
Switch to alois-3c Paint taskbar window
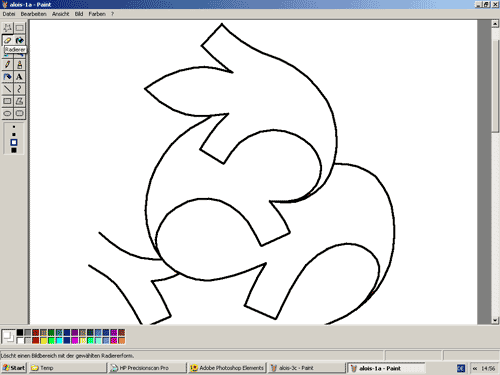306,368
